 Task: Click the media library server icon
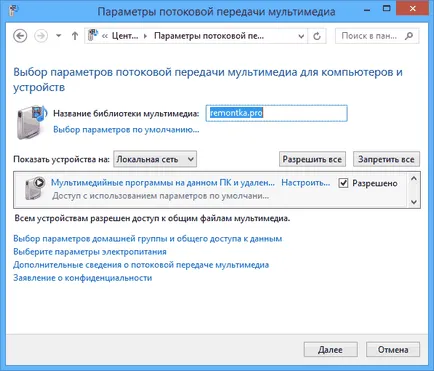pos(31,122)
